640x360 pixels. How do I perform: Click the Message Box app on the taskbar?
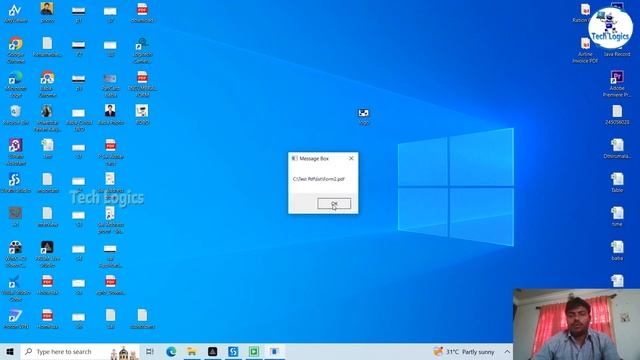[275, 351]
